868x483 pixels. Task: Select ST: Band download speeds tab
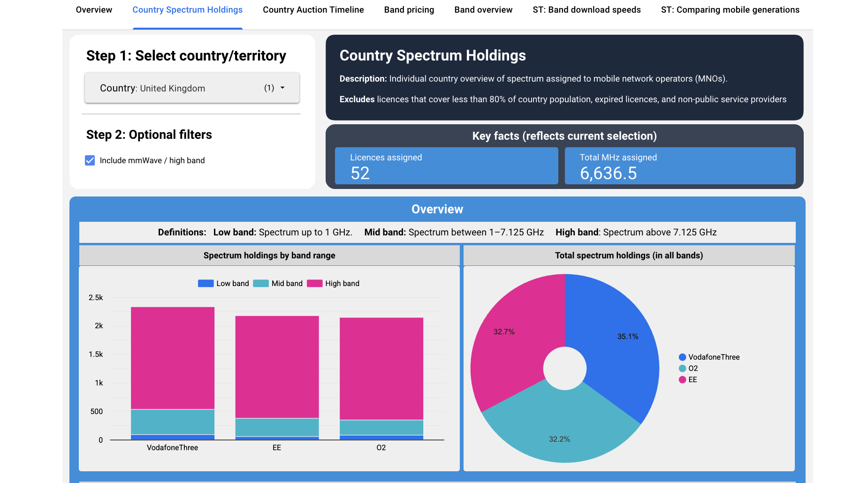(586, 10)
